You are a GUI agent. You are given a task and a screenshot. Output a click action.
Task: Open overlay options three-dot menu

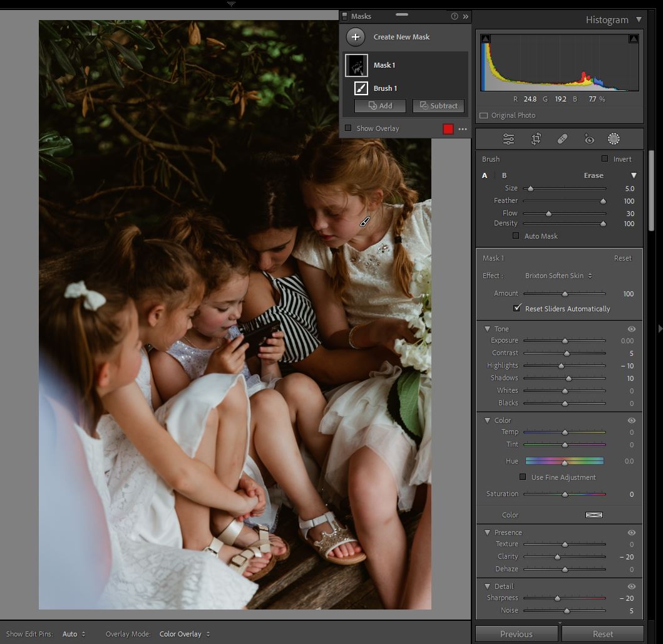click(x=463, y=129)
